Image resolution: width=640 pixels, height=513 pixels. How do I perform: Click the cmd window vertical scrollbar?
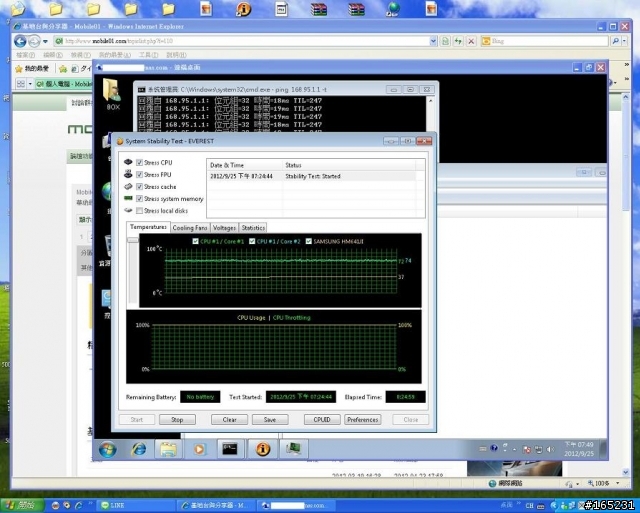click(x=430, y=114)
